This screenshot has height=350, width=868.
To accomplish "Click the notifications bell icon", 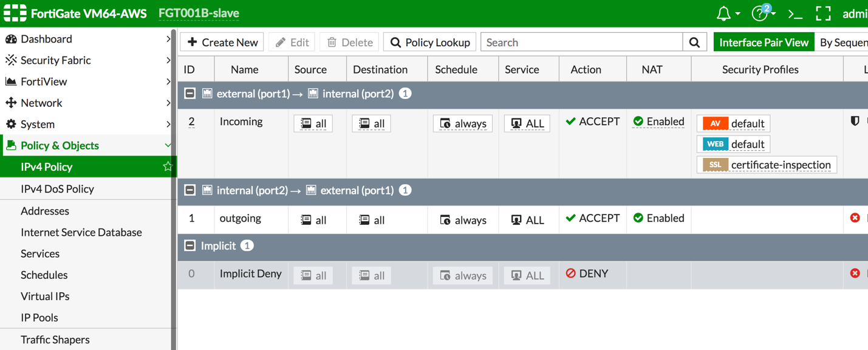I will pyautogui.click(x=723, y=13).
